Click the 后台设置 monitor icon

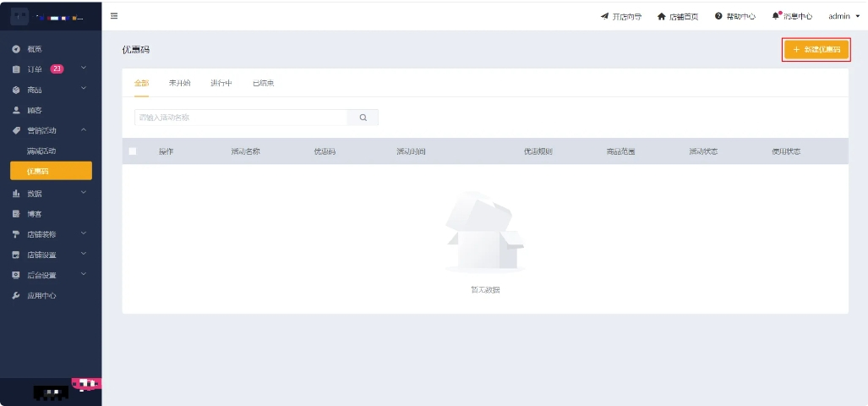[x=17, y=275]
